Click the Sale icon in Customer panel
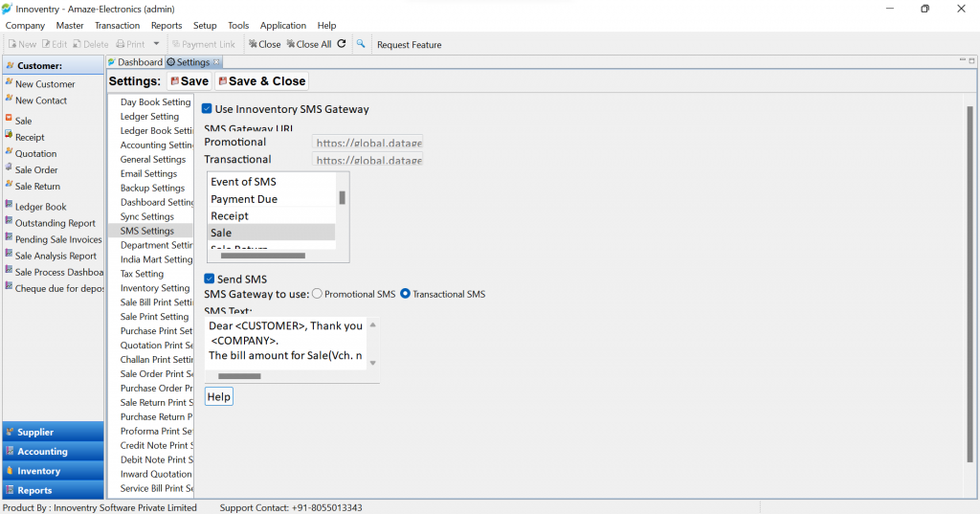 (9, 119)
